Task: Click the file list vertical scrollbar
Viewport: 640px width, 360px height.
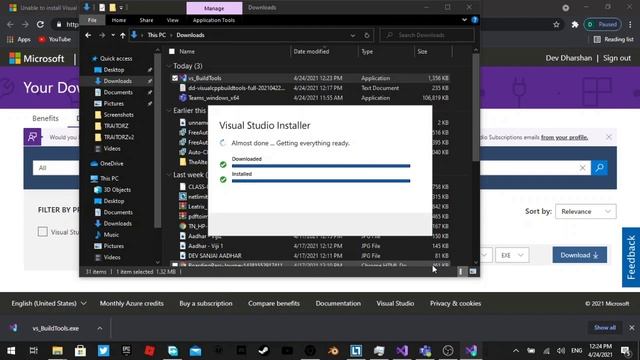Action: (476, 108)
